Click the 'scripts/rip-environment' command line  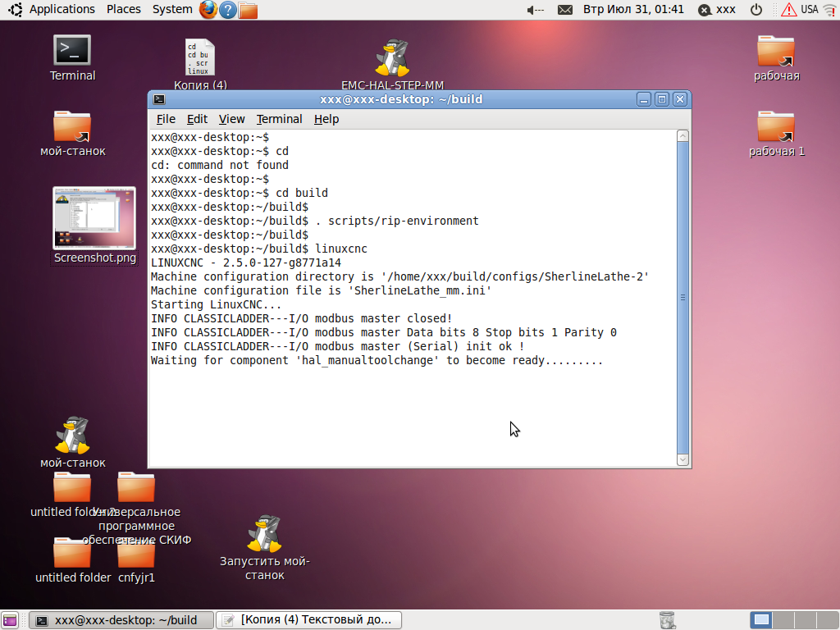315,221
